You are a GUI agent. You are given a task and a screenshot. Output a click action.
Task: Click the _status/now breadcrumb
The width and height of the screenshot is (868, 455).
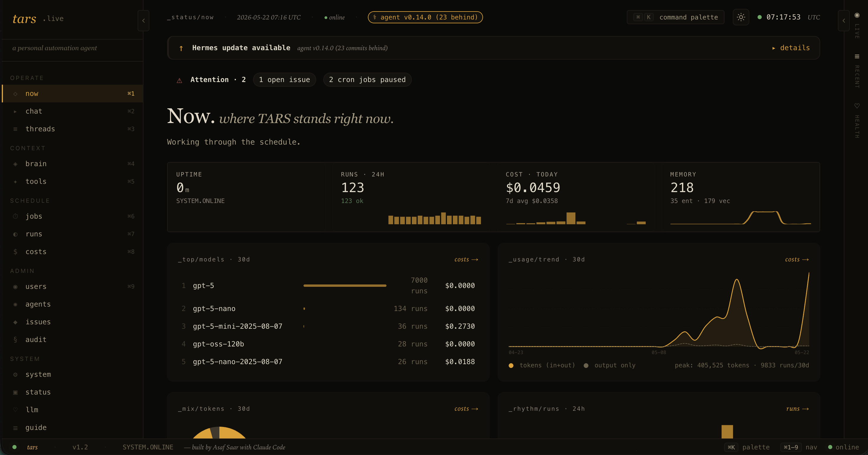tap(190, 17)
